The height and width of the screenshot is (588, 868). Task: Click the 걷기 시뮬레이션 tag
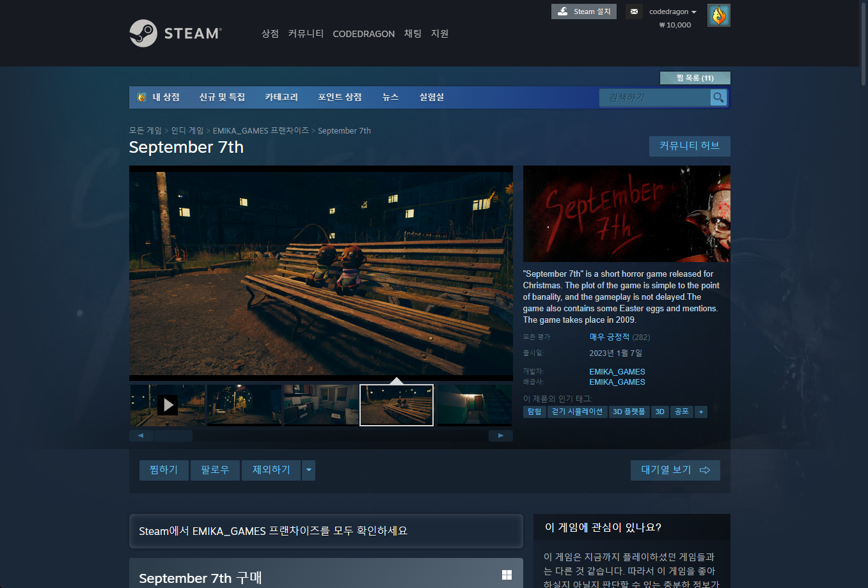click(577, 412)
